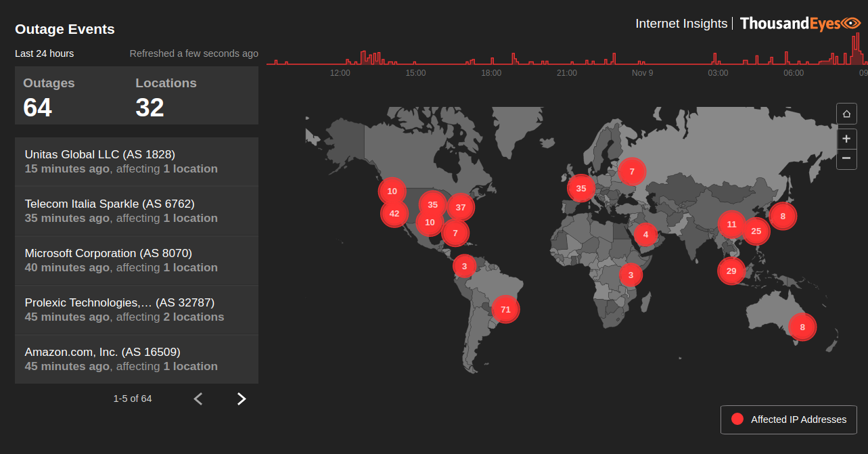Image resolution: width=868 pixels, height=454 pixels.
Task: Go to next page of outage events
Action: tap(242, 399)
